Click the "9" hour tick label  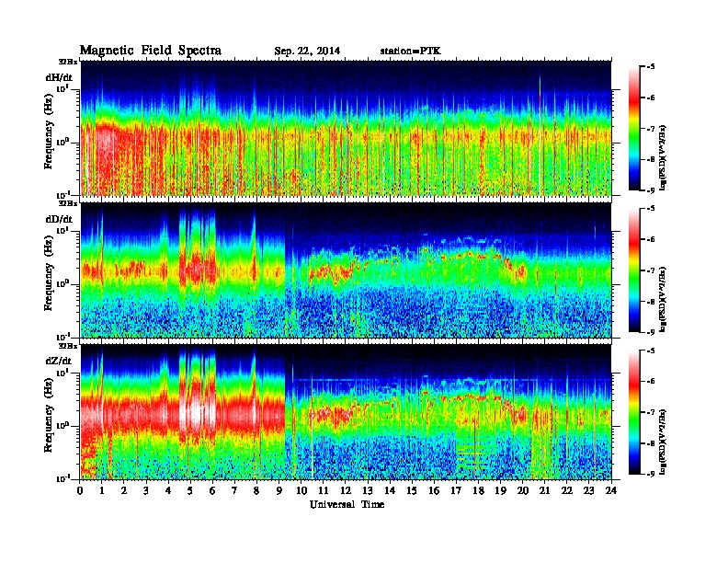[x=279, y=490]
